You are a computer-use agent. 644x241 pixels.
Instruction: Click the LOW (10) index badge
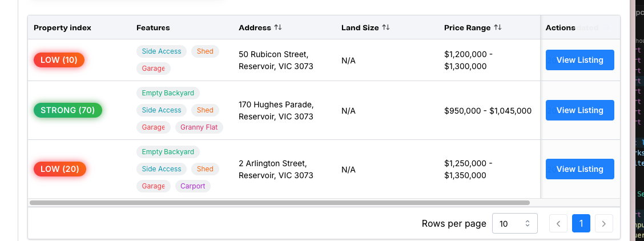(59, 60)
